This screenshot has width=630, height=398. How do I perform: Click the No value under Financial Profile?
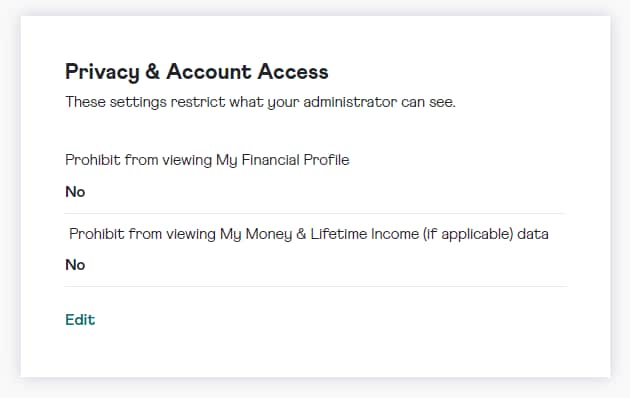point(75,192)
